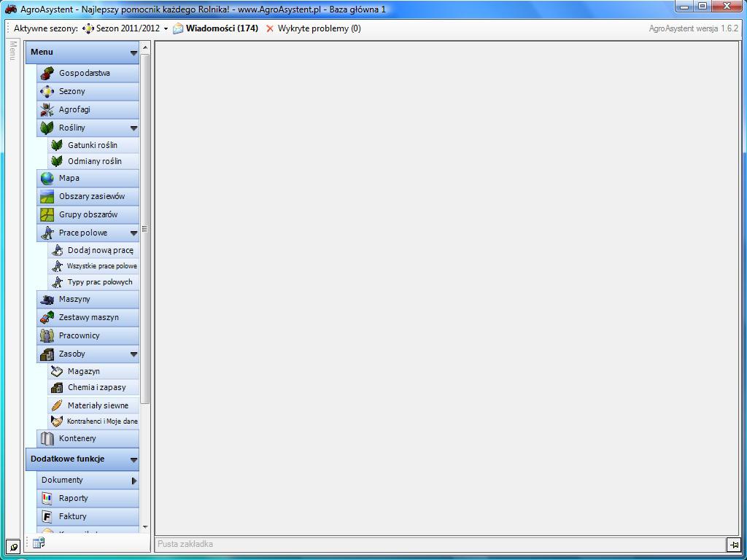Click the sidebar scrollbar up arrow
The width and height of the screenshot is (747, 560).
tap(145, 47)
